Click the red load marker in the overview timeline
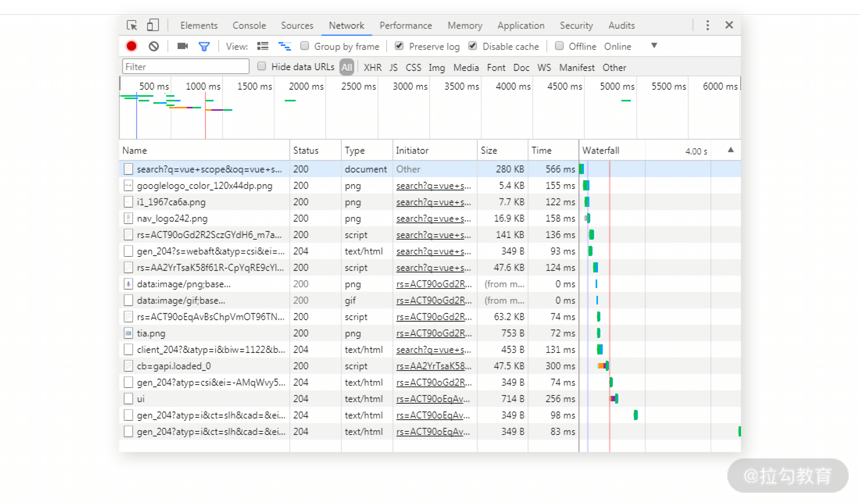Screen dimensions: 860x504 click(x=205, y=115)
